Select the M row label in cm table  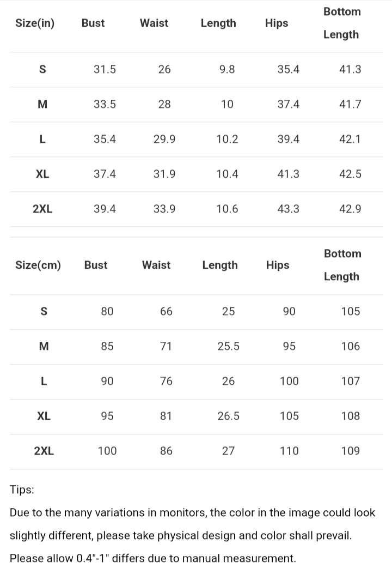pyautogui.click(x=44, y=347)
